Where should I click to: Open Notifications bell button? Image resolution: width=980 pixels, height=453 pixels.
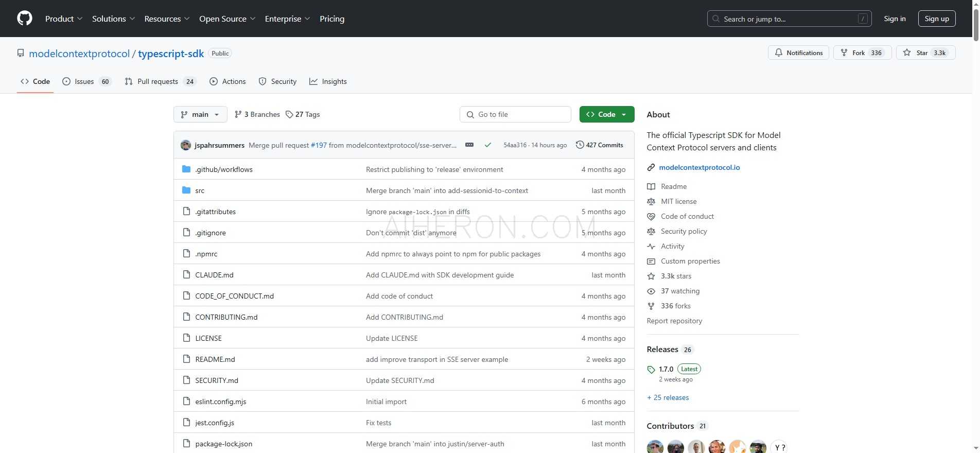pos(798,53)
